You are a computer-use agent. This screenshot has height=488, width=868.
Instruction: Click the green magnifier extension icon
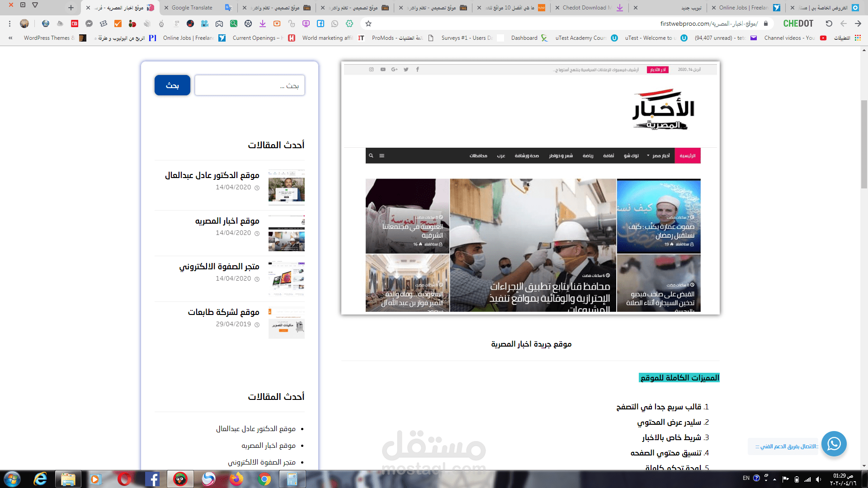pos(234,23)
